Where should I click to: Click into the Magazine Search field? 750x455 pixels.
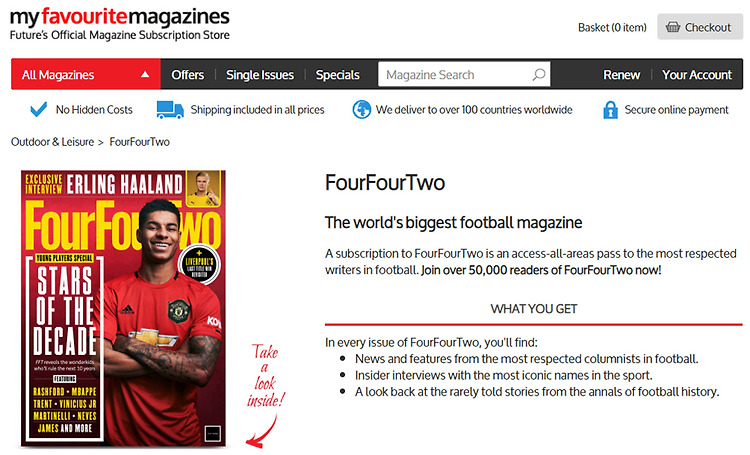coord(464,75)
